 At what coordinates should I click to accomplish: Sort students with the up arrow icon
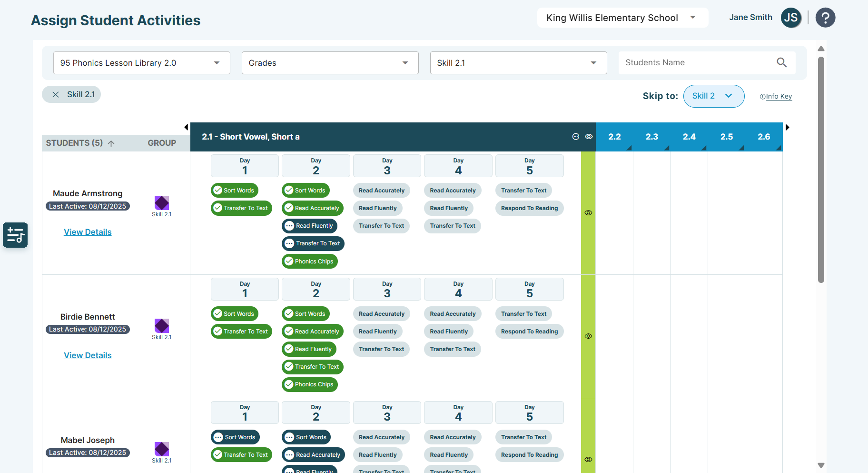click(111, 143)
